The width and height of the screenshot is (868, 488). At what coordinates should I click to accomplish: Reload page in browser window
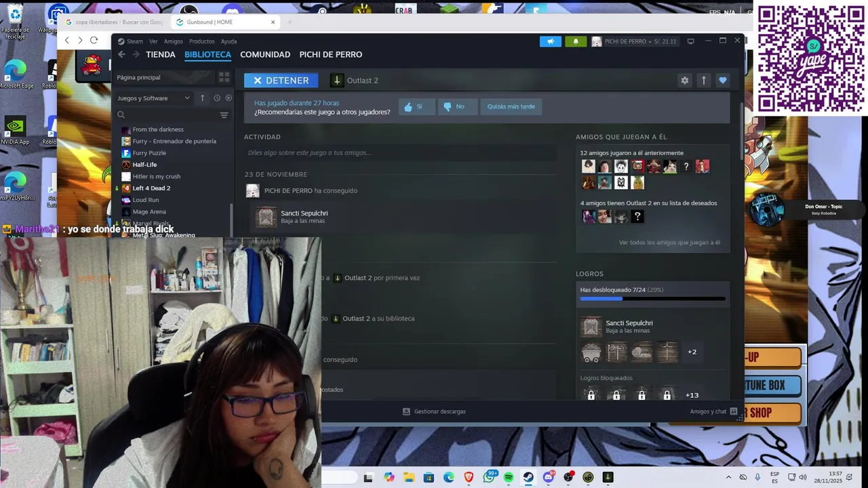tap(94, 40)
